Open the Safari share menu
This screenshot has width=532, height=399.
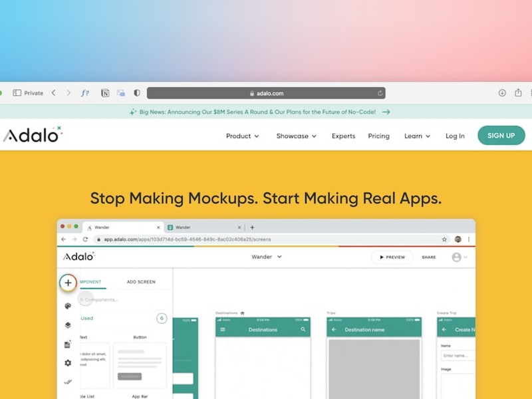click(518, 92)
